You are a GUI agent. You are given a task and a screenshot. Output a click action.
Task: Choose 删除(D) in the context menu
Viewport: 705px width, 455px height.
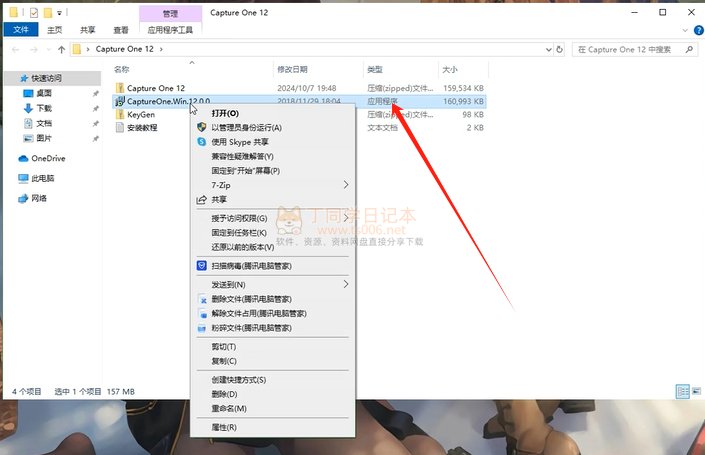click(272, 394)
